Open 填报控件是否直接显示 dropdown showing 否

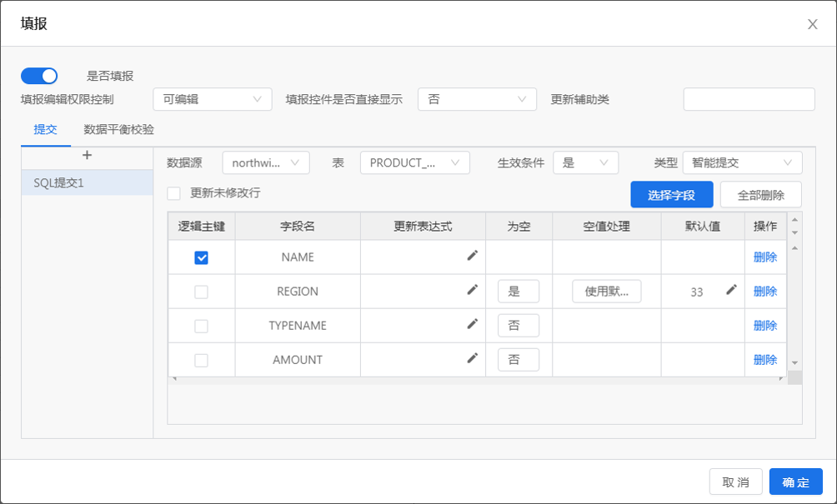click(x=477, y=99)
